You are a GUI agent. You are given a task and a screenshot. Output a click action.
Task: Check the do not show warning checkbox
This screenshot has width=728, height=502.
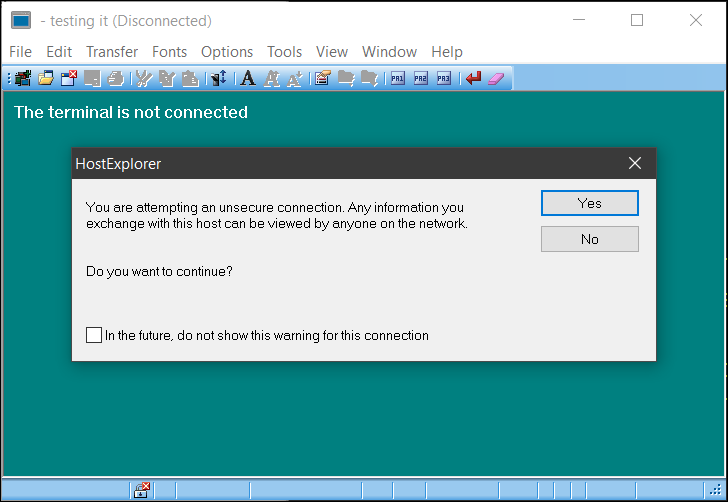coord(94,335)
